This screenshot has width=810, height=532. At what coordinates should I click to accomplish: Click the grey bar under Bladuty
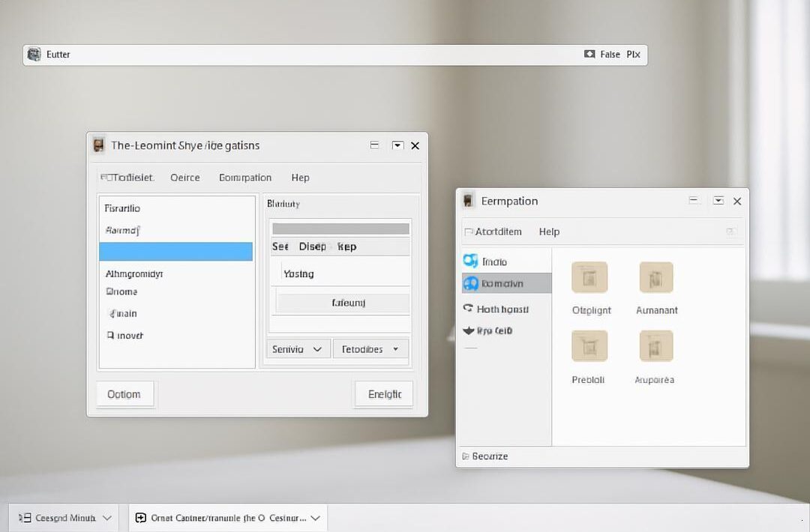click(340, 229)
